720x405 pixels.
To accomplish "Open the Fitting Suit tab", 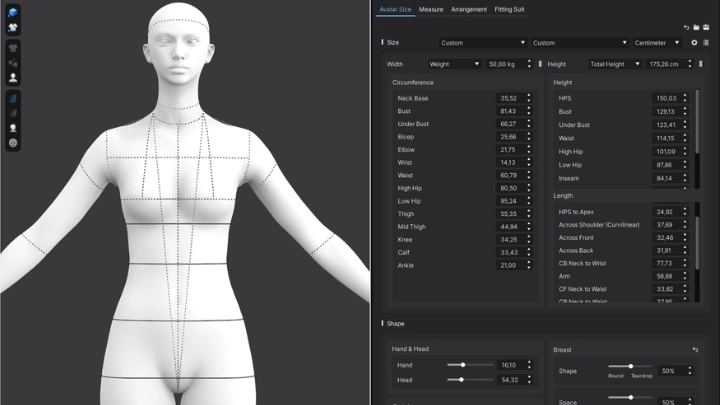I will (x=509, y=9).
